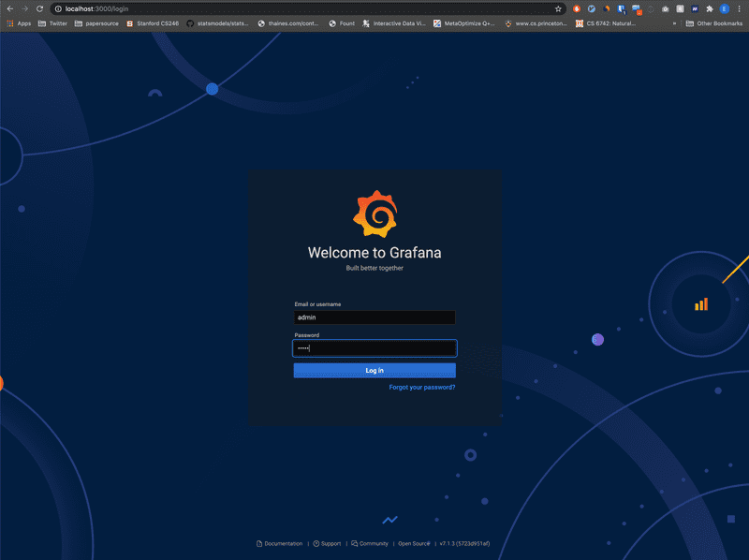The width and height of the screenshot is (749, 560).
Task: Open the Chrome three-dot menu
Action: pos(739,7)
